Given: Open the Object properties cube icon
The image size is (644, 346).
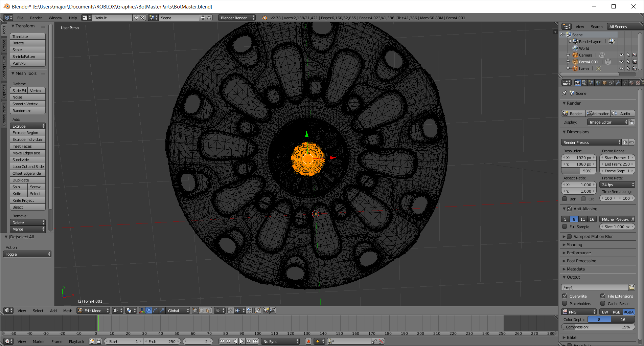Looking at the screenshot, I should (604, 83).
